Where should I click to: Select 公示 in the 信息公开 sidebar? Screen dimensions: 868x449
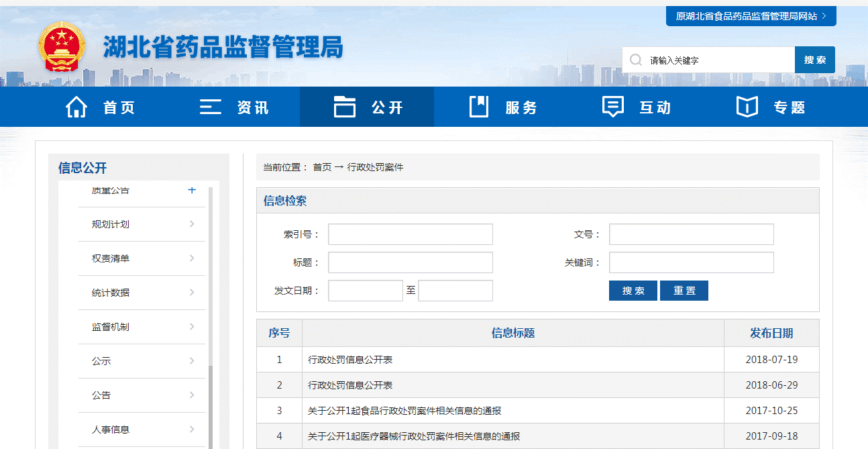101,361
